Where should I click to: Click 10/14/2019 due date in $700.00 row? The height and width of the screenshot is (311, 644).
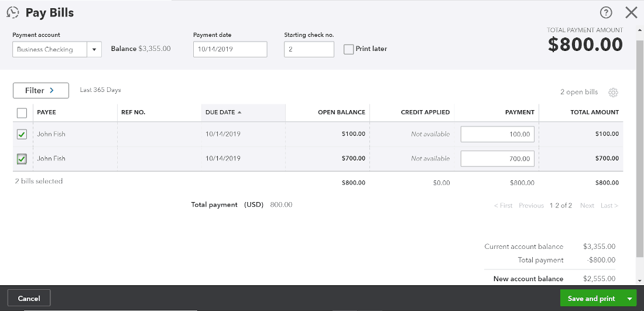tap(222, 159)
